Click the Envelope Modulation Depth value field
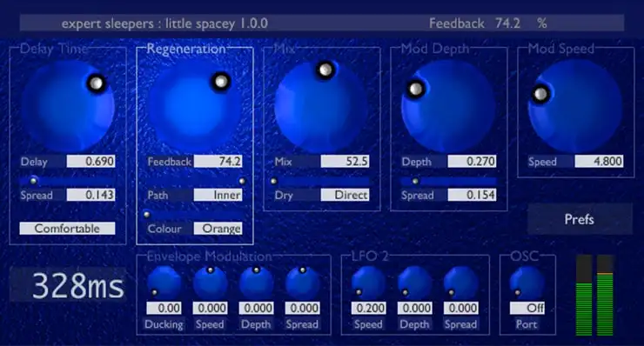644x346 pixels. click(x=256, y=308)
